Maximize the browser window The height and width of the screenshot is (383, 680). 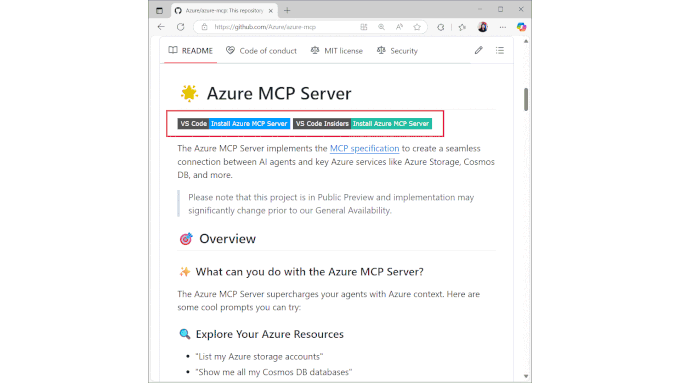click(500, 9)
